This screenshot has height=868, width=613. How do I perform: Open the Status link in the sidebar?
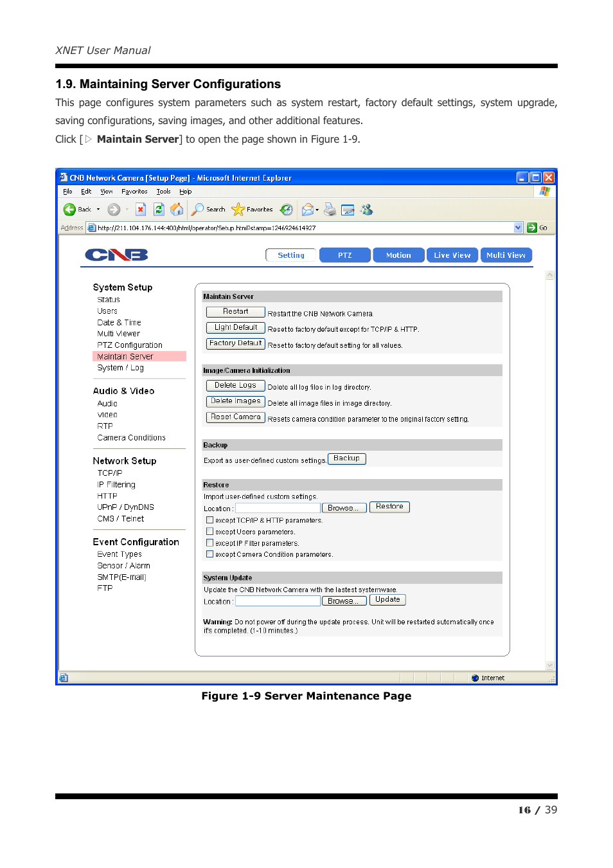(109, 300)
